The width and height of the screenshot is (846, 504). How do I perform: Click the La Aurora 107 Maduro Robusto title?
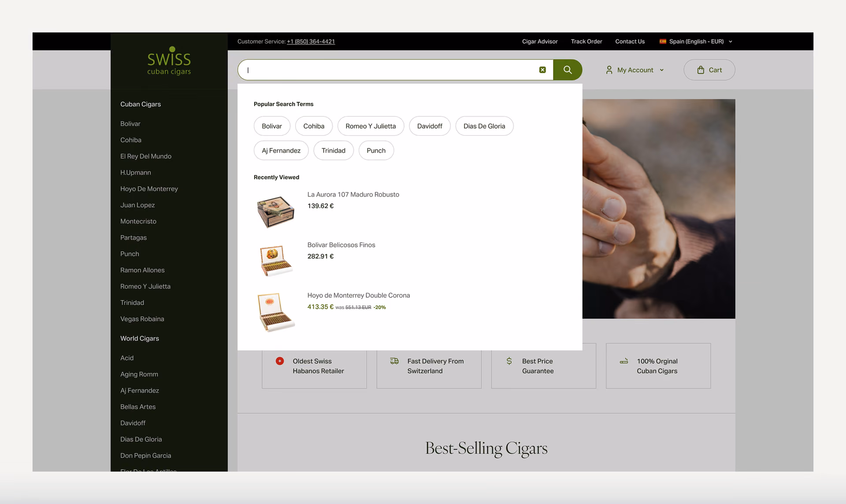pos(353,195)
